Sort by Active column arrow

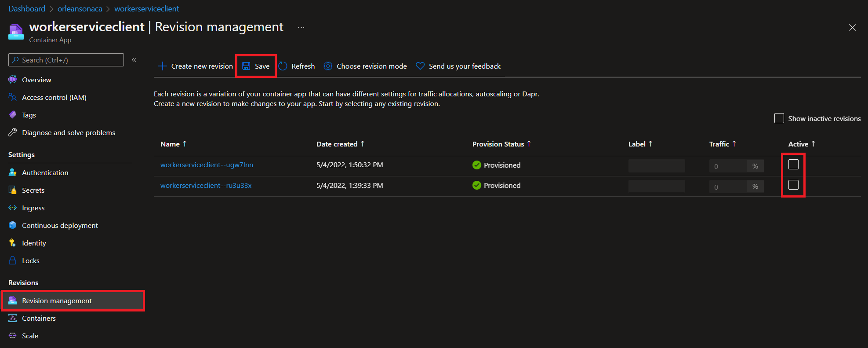[x=813, y=143]
